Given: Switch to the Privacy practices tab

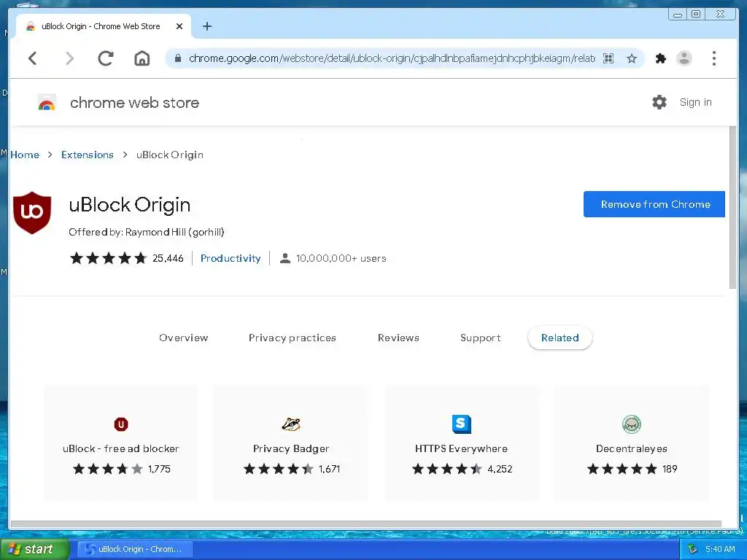Looking at the screenshot, I should coord(292,338).
